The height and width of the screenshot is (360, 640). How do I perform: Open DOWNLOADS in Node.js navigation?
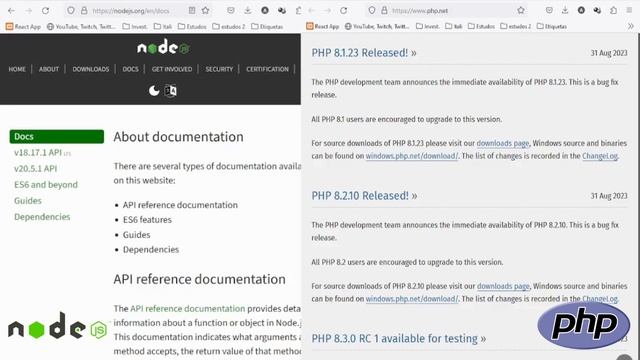tap(91, 69)
